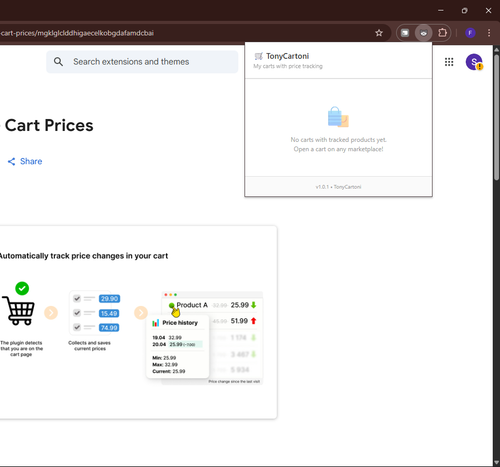
Task: Click the TonyCartoni extension toolbar icon
Action: pos(423,33)
